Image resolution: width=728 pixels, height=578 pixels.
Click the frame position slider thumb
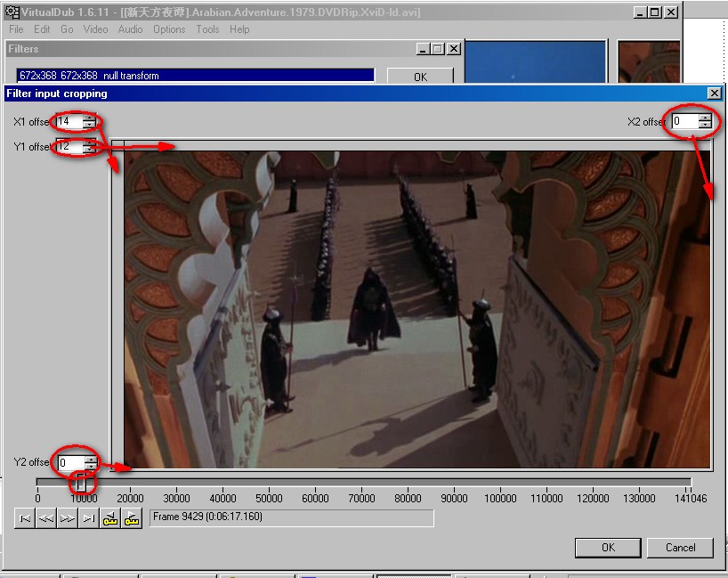[81, 483]
